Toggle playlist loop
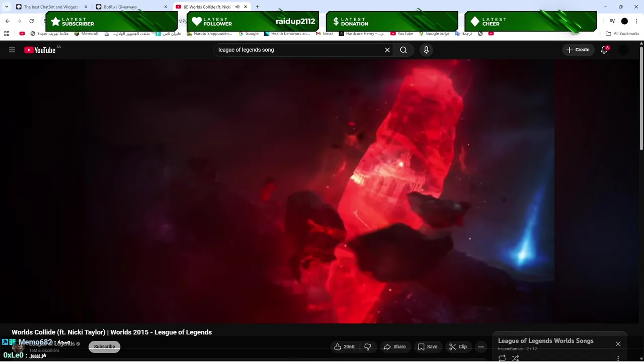 (502, 358)
